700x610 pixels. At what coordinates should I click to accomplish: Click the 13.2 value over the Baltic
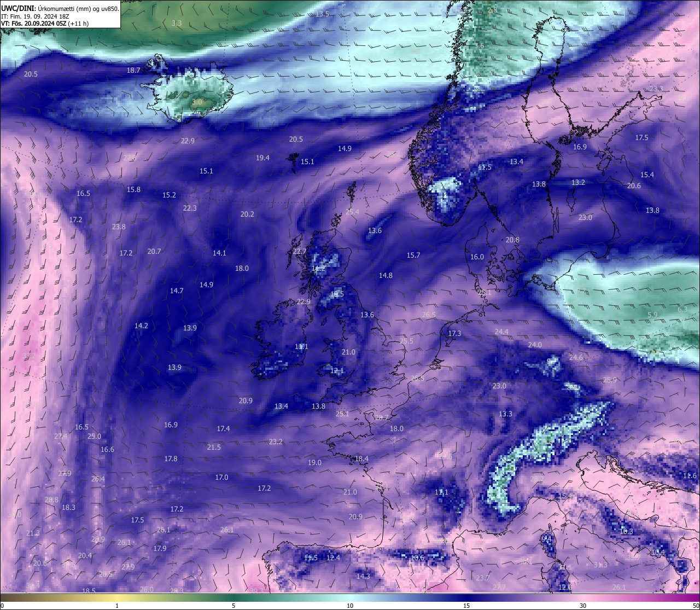pyautogui.click(x=578, y=183)
